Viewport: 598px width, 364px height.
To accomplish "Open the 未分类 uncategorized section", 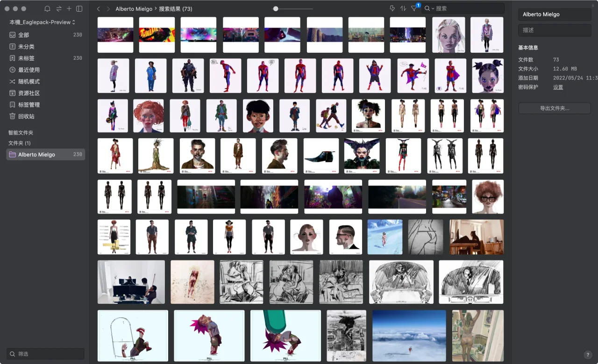I will [46, 47].
